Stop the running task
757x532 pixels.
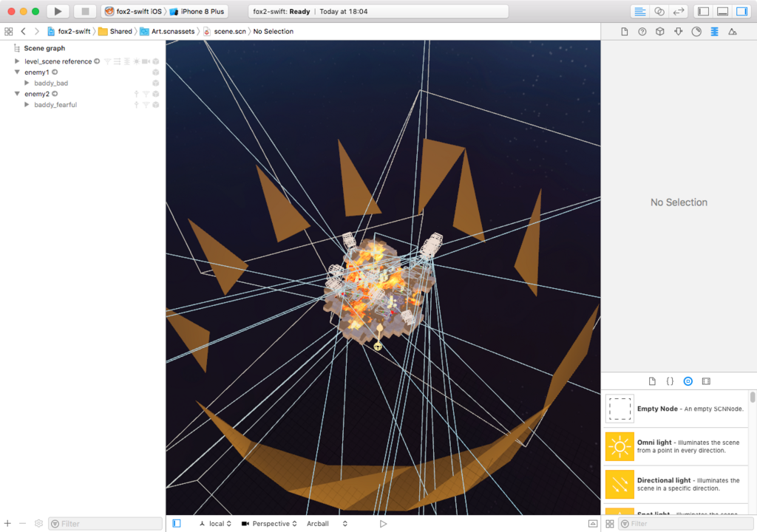pyautogui.click(x=85, y=11)
